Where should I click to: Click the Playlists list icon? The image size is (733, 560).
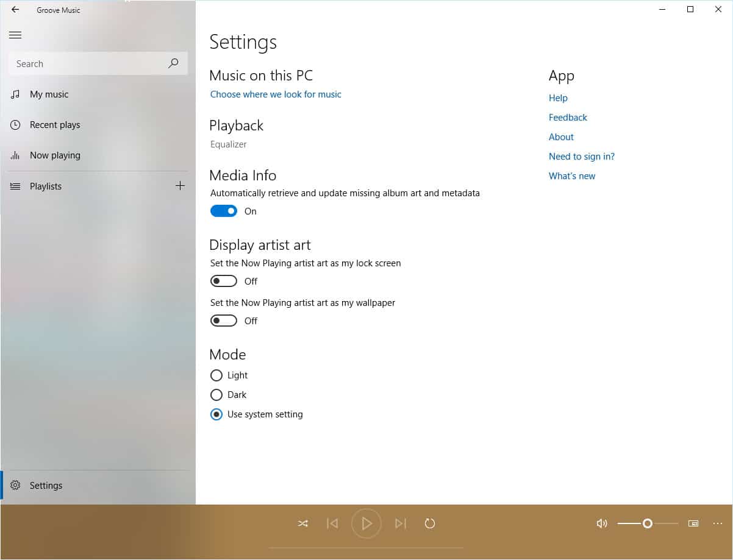coord(15,186)
